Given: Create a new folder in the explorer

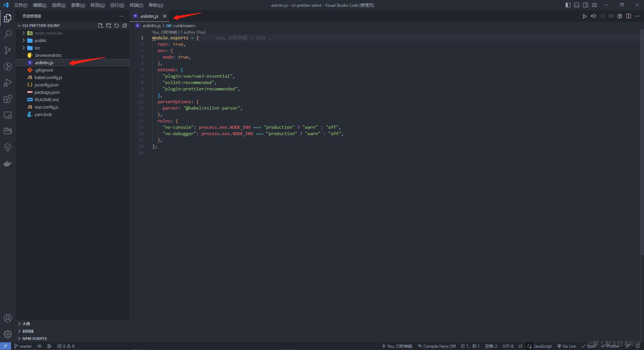Looking at the screenshot, I should 108,26.
